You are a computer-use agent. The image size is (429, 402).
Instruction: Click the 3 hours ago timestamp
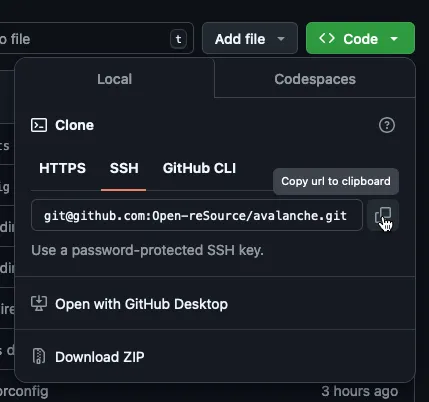pos(360,391)
